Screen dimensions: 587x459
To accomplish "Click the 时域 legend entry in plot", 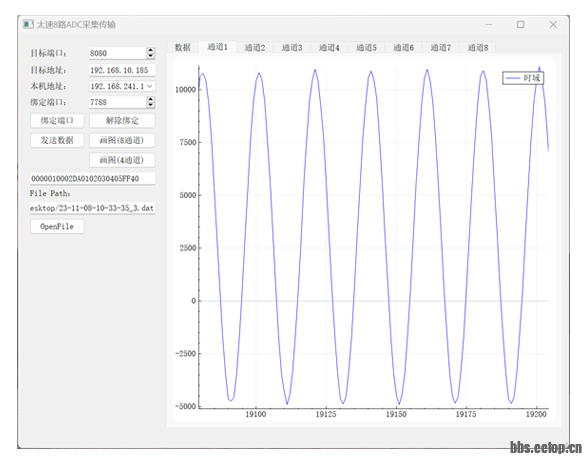I will click(523, 78).
